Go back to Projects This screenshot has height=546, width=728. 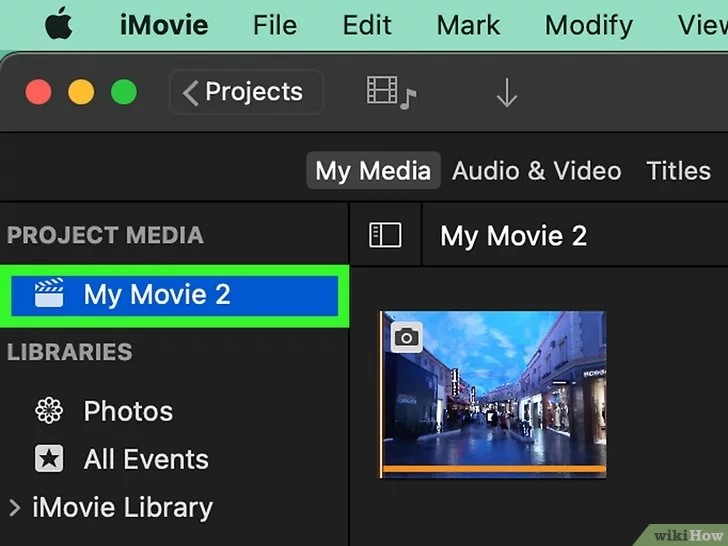click(x=247, y=92)
